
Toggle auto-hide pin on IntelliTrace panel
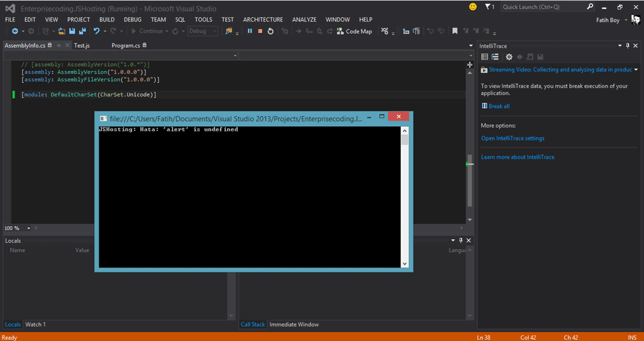click(x=628, y=46)
